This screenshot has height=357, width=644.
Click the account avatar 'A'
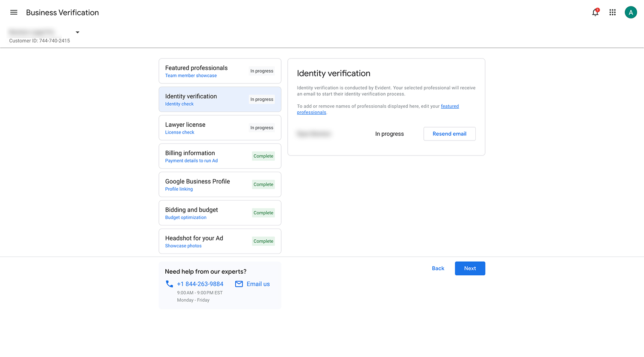(631, 12)
